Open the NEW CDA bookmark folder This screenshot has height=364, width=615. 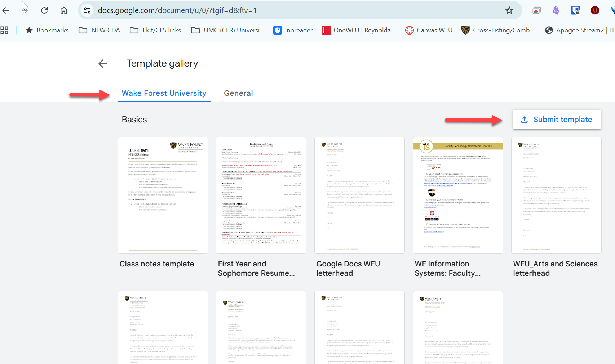point(99,30)
